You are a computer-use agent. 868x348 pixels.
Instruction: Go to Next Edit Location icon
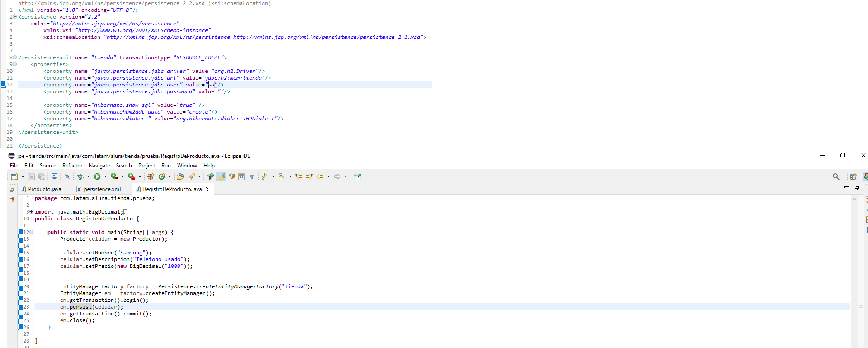click(309, 176)
